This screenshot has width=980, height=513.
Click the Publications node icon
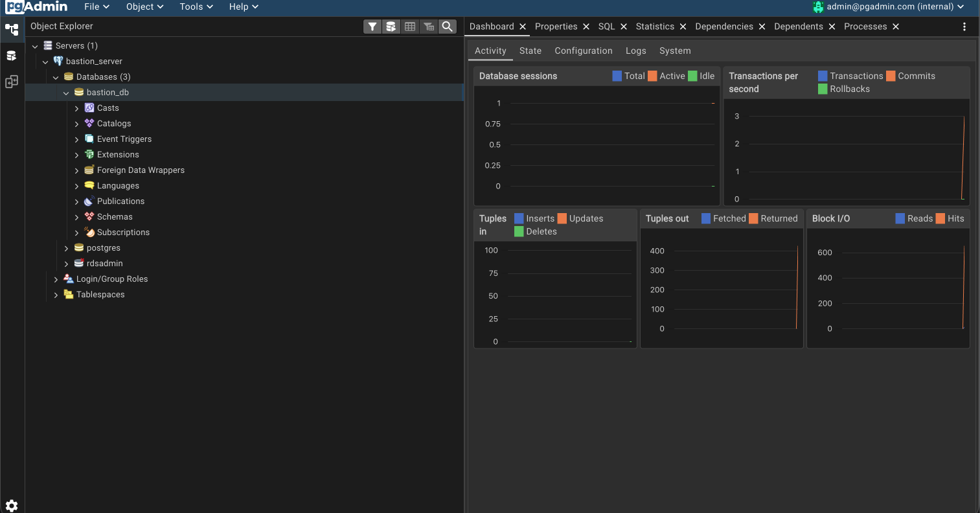pos(89,201)
